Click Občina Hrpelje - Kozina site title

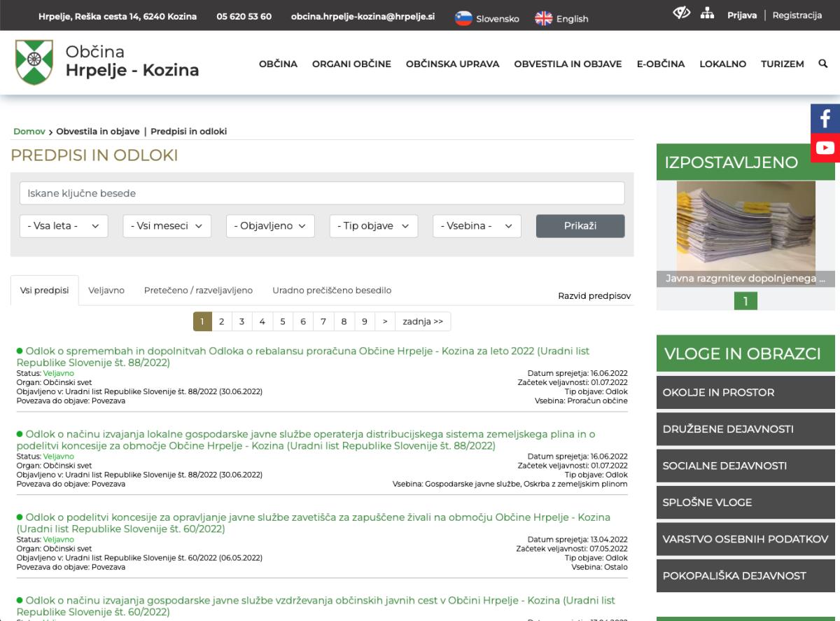[132, 61]
